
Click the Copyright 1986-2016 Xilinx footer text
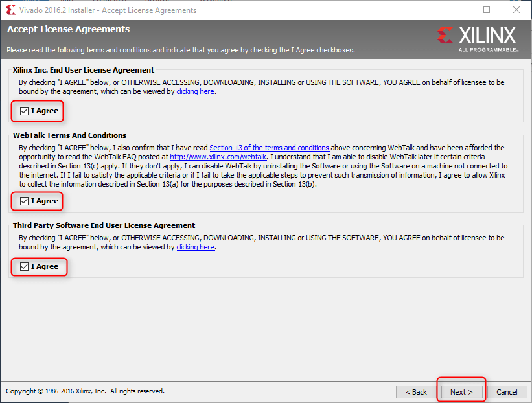[x=85, y=391]
